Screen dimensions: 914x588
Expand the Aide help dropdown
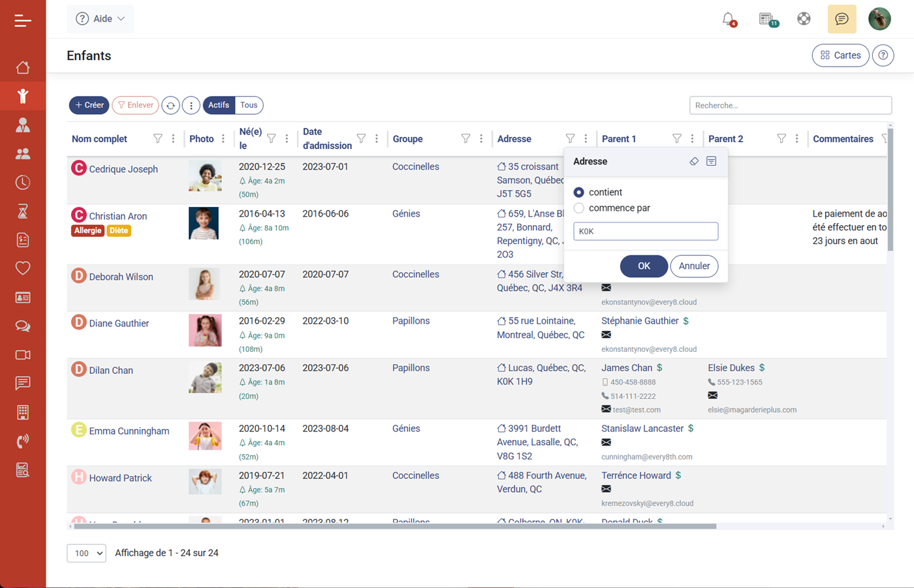(x=100, y=18)
